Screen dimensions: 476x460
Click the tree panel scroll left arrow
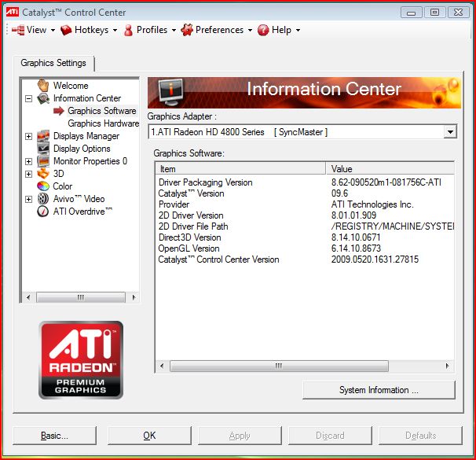(x=28, y=297)
